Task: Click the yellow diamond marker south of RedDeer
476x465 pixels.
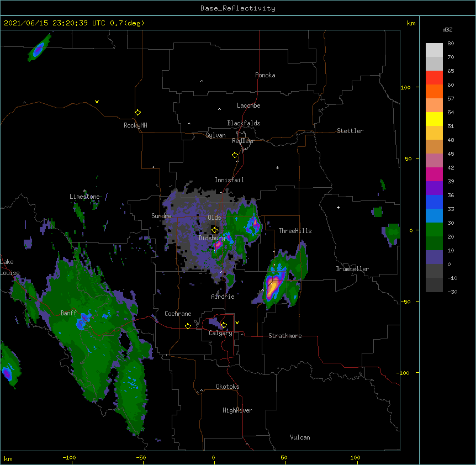Action: [235, 155]
